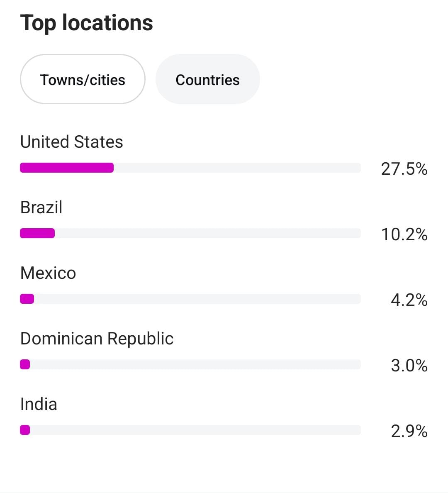Screen dimensions: 448x493
Task: Select the India label
Action: pos(39,404)
